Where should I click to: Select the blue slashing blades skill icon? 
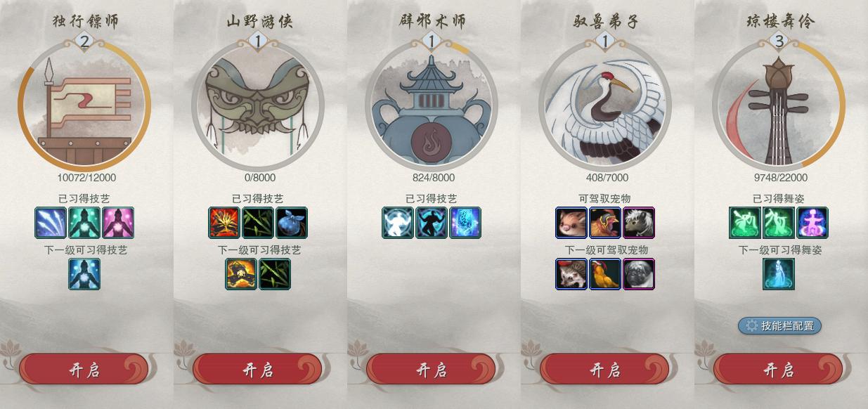pos(51,223)
